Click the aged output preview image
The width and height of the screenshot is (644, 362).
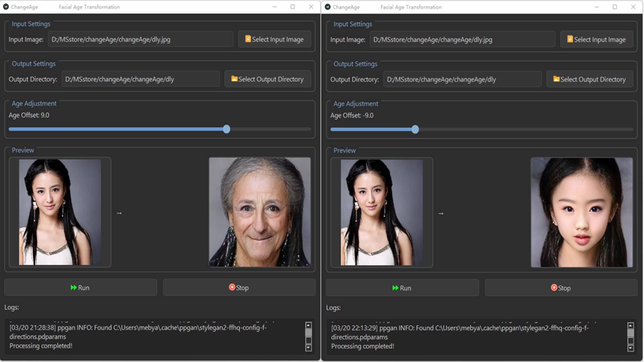point(260,212)
